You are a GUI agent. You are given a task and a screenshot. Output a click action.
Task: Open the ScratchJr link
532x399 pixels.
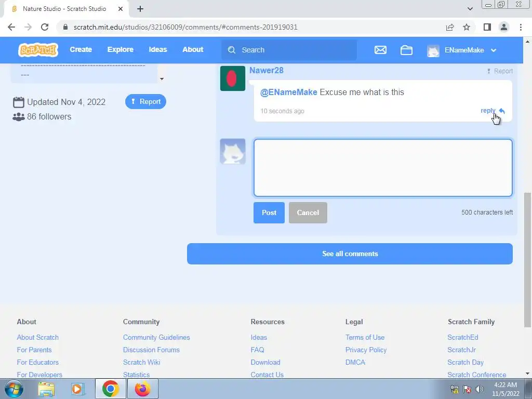click(x=461, y=350)
